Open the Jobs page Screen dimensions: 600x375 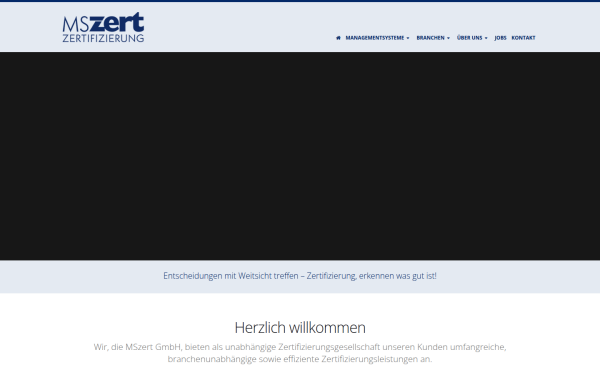point(500,38)
